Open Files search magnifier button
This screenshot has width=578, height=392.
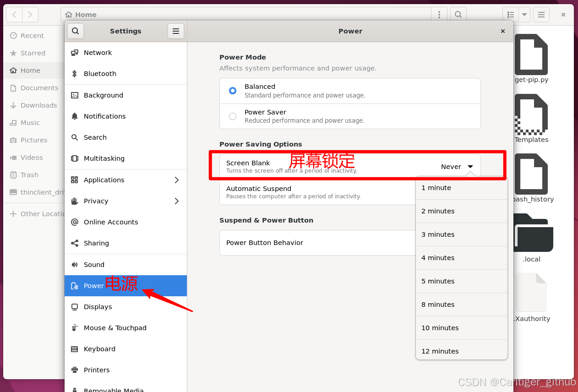point(458,15)
